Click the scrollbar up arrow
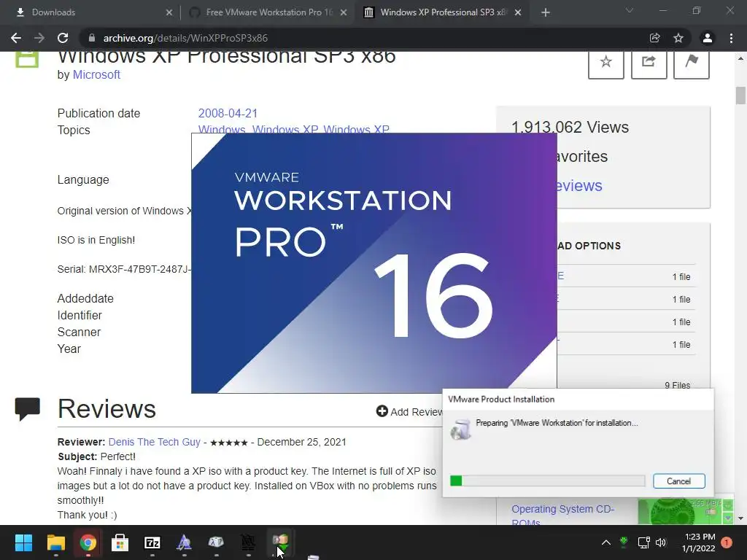747x560 pixels. pos(740,58)
